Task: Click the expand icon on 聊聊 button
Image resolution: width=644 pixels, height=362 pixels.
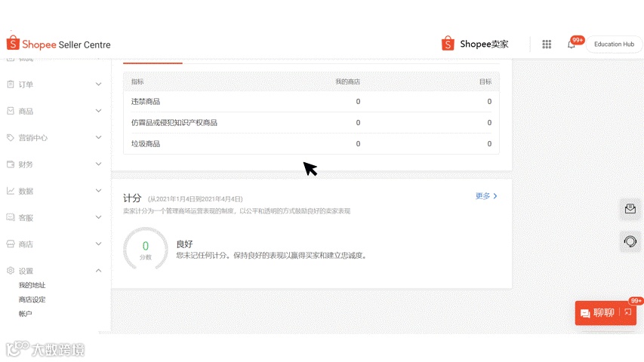Action: [628, 312]
